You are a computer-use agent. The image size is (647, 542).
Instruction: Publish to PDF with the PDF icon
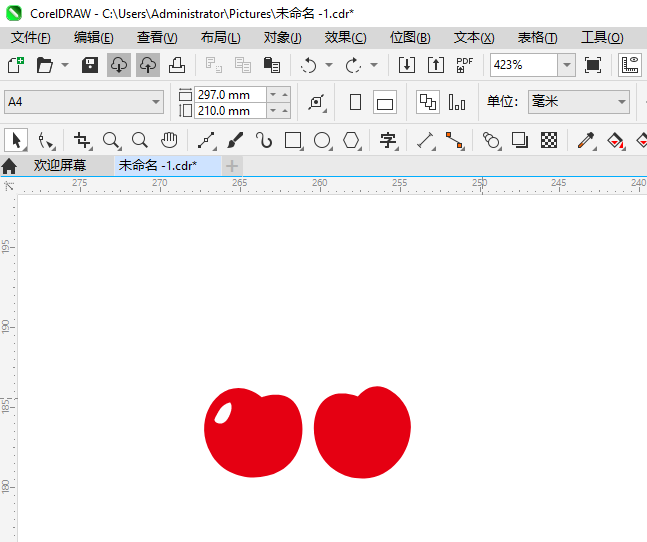click(465, 65)
